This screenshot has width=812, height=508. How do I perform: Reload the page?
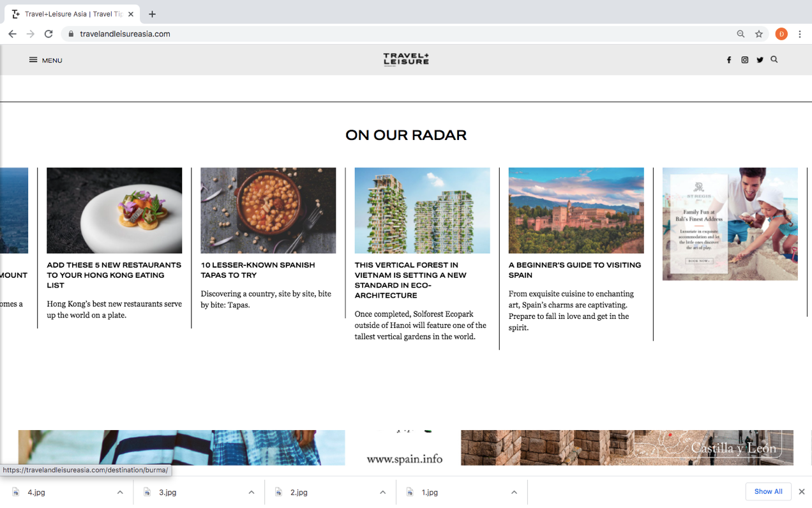point(49,34)
